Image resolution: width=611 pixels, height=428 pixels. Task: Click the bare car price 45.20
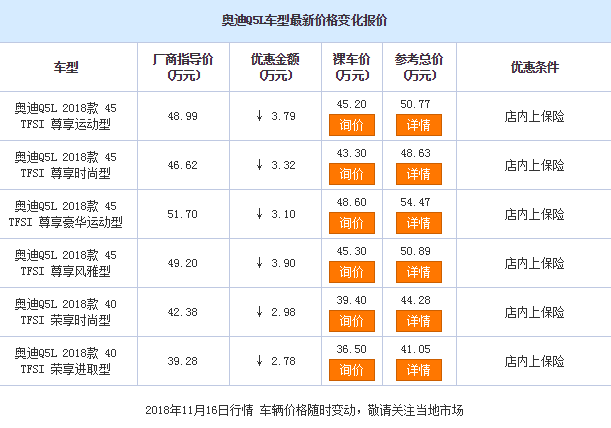pos(351,104)
